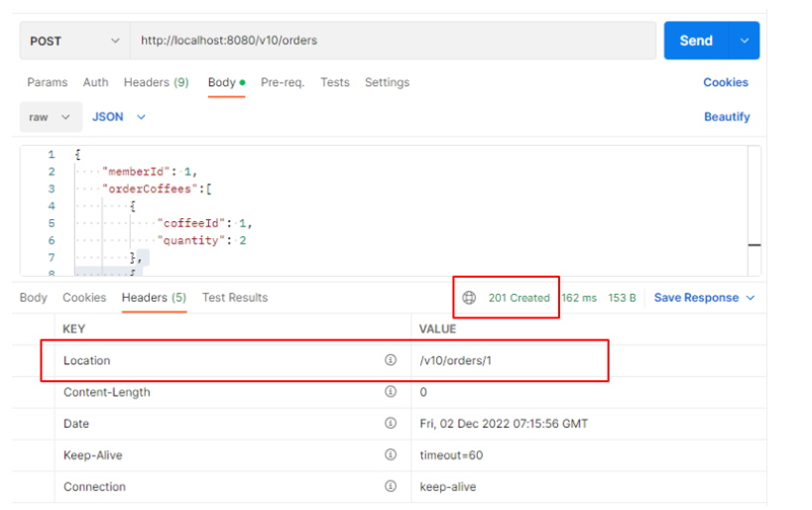This screenshot has width=812, height=510.
Task: Open the Test Results tab
Action: pos(235,298)
